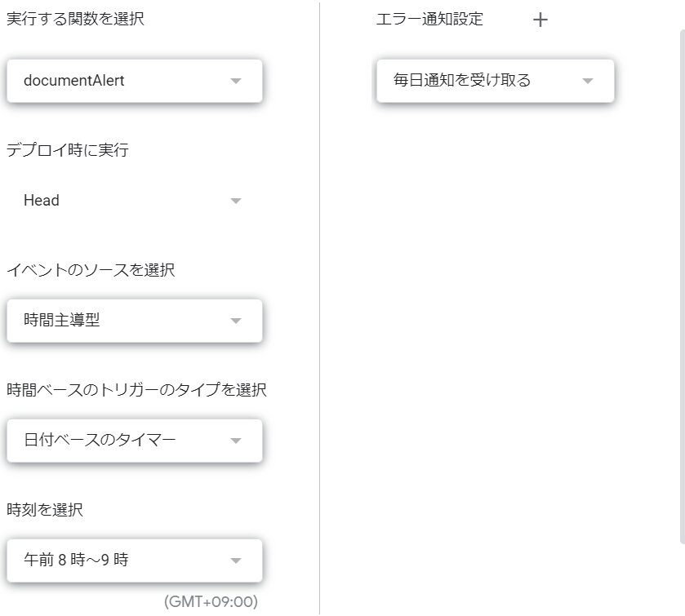
Task: Click the arrow icon beside Head
Action: coord(236,201)
